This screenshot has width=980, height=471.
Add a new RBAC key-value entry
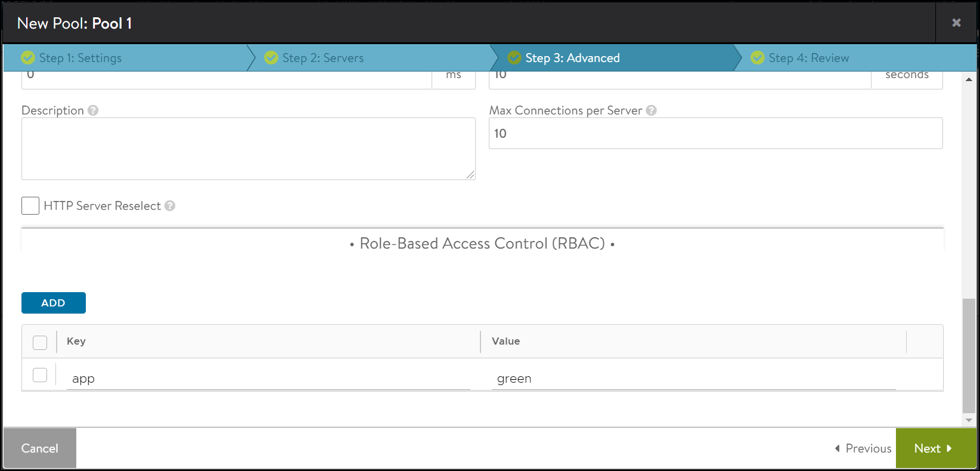pos(54,303)
